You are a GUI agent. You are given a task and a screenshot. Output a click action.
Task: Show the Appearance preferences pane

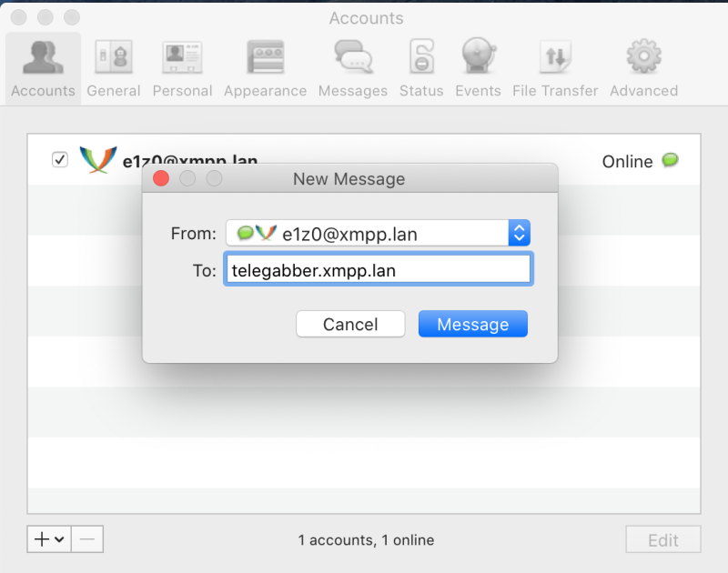[x=265, y=69]
